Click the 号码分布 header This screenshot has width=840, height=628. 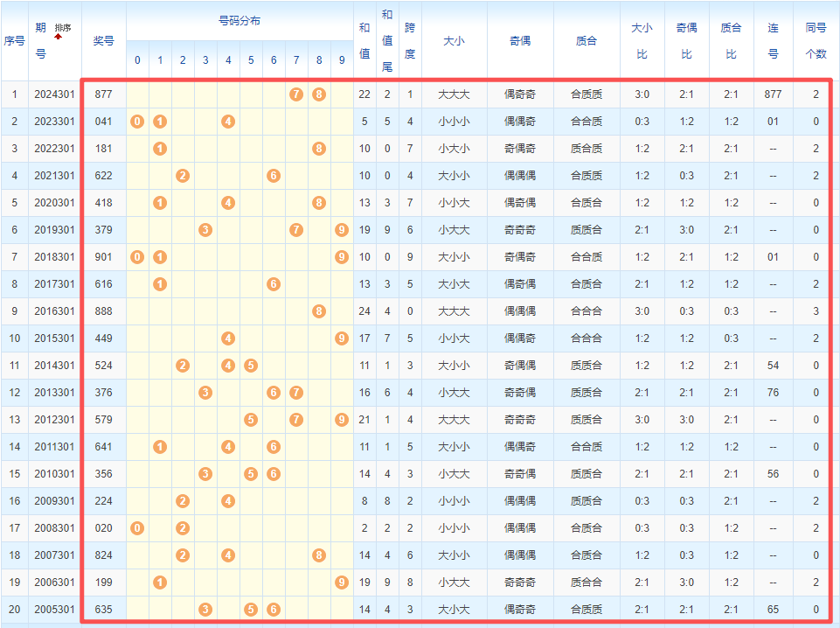[240, 21]
